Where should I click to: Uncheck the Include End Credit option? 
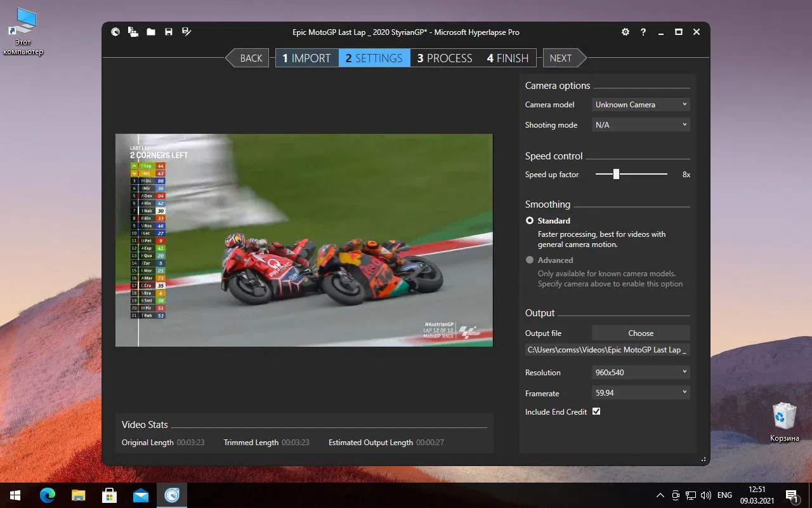[x=596, y=411]
